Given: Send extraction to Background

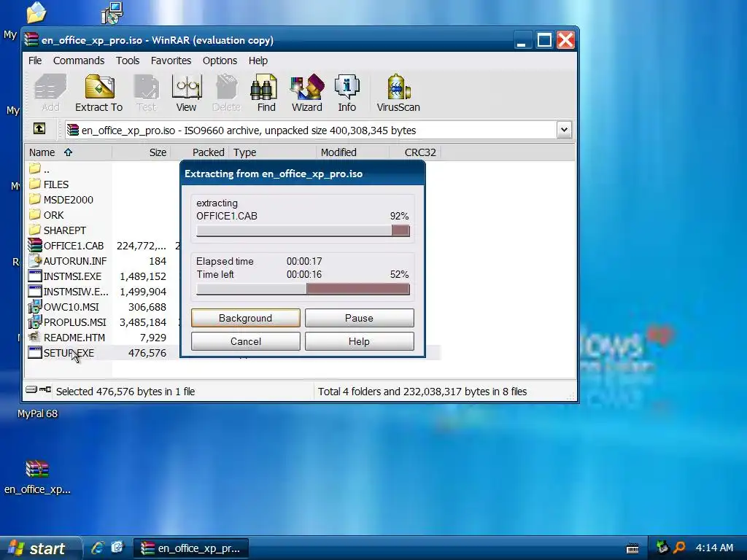Looking at the screenshot, I should (x=245, y=318).
